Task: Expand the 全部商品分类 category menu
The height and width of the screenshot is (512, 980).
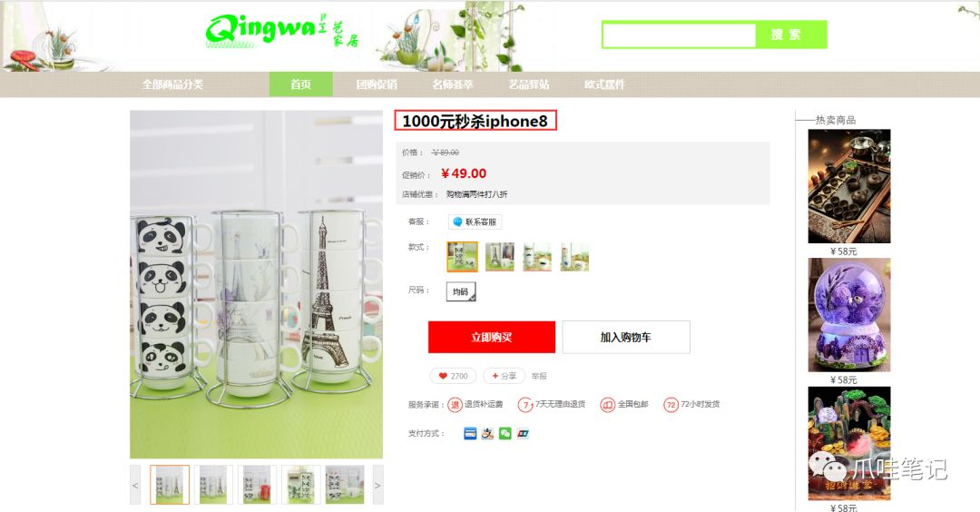Action: coord(172,84)
